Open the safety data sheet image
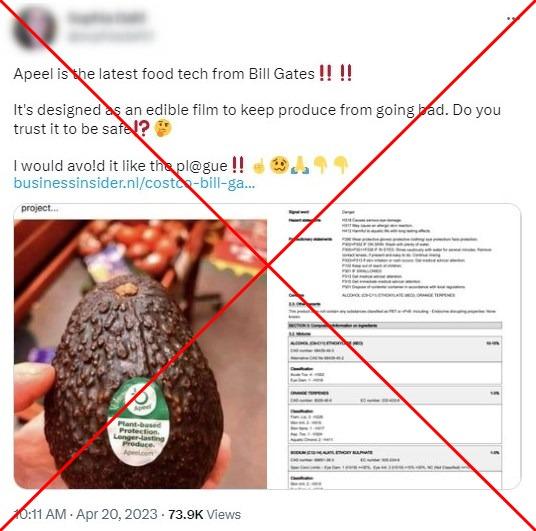This screenshot has height=531, width=536. coord(395,347)
